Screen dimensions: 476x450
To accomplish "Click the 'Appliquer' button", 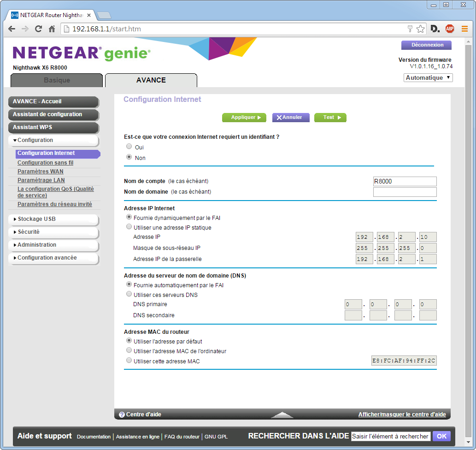I will [244, 118].
